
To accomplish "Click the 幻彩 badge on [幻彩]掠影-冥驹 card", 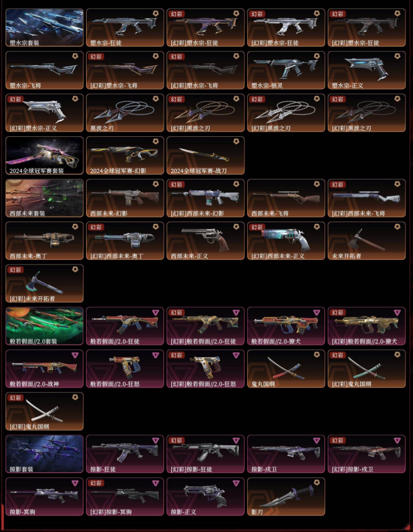I will (x=96, y=483).
